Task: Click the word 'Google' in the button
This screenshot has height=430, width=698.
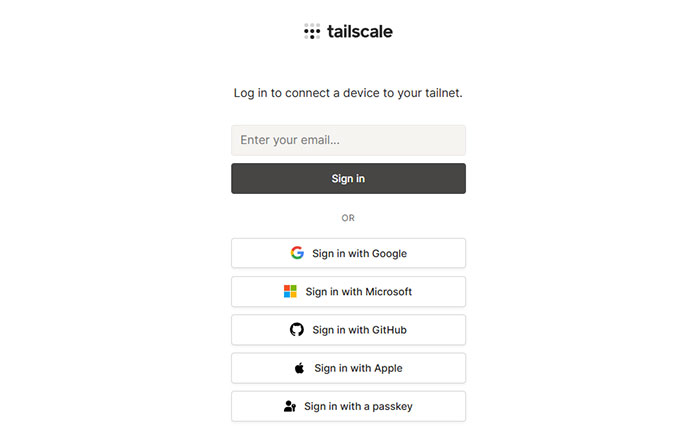Action: click(x=389, y=254)
